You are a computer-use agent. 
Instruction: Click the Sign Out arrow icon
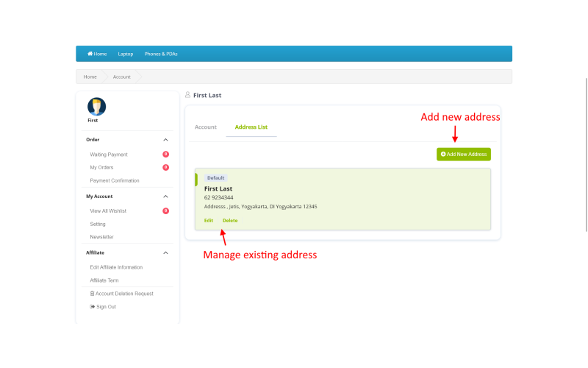point(93,307)
